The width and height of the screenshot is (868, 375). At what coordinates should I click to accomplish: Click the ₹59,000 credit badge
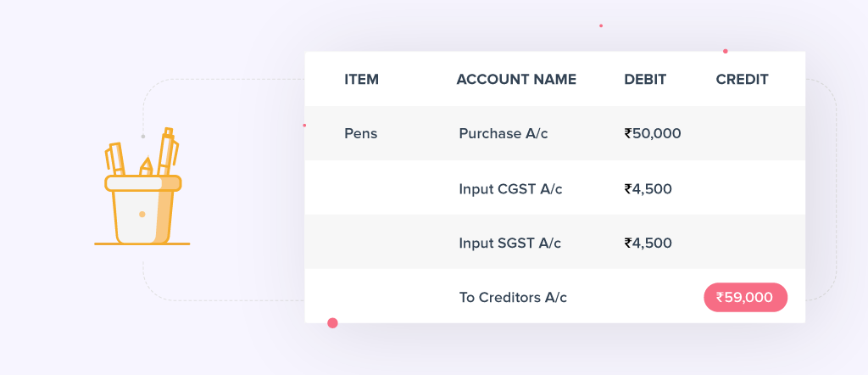pyautogui.click(x=745, y=297)
